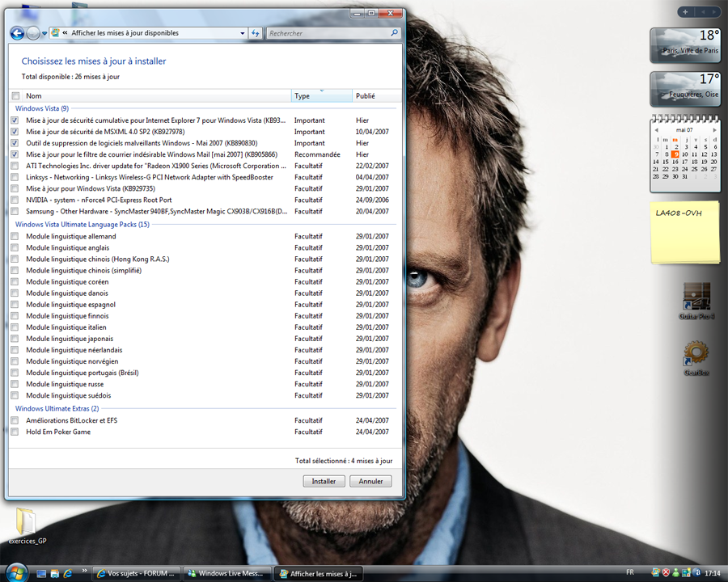Enable the Module linguistique anglais checkbox
Viewport: 728px width, 582px height.
tap(15, 247)
